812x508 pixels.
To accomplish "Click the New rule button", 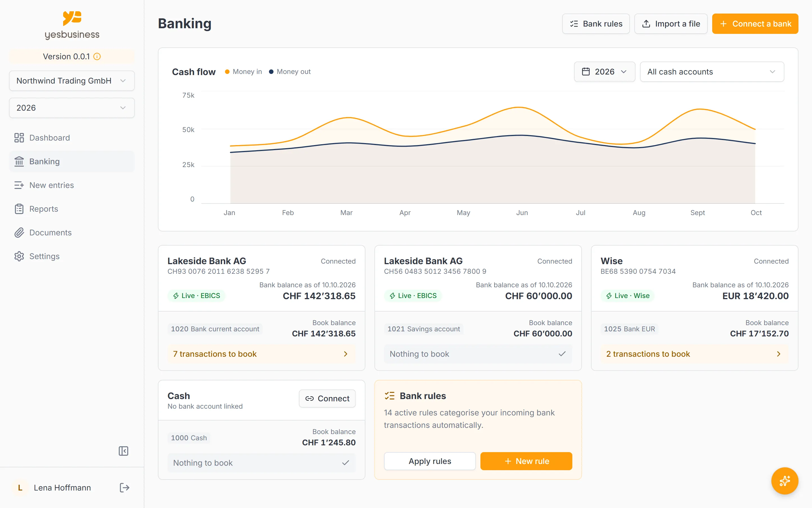I will [x=526, y=461].
